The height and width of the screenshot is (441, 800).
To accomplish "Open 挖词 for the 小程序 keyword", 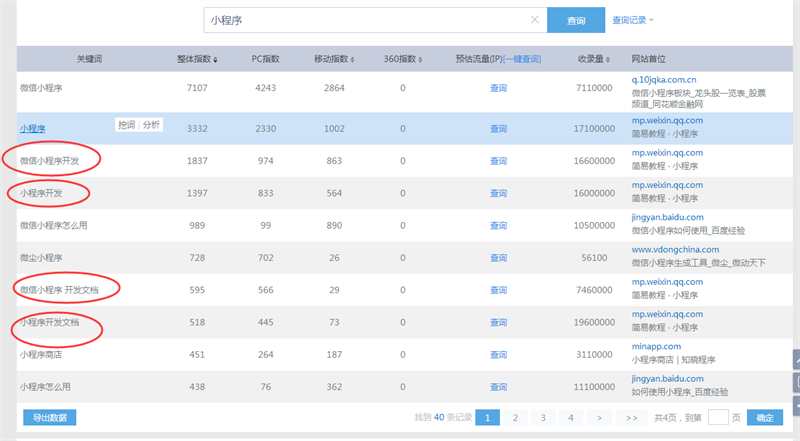I will click(x=126, y=125).
